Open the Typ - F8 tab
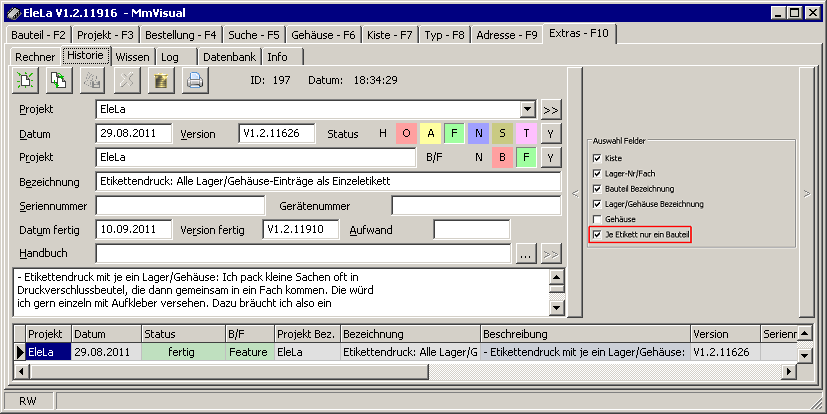Viewport: 827px width, 414px height. point(445,35)
